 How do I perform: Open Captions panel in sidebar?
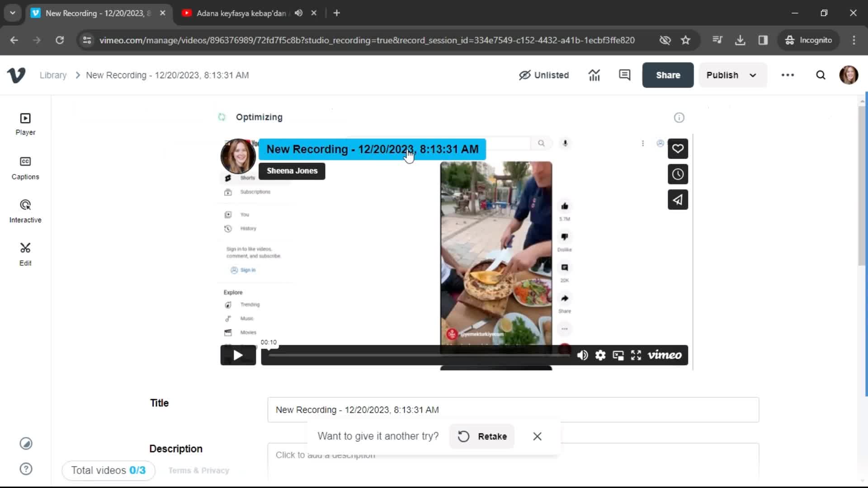[25, 168]
